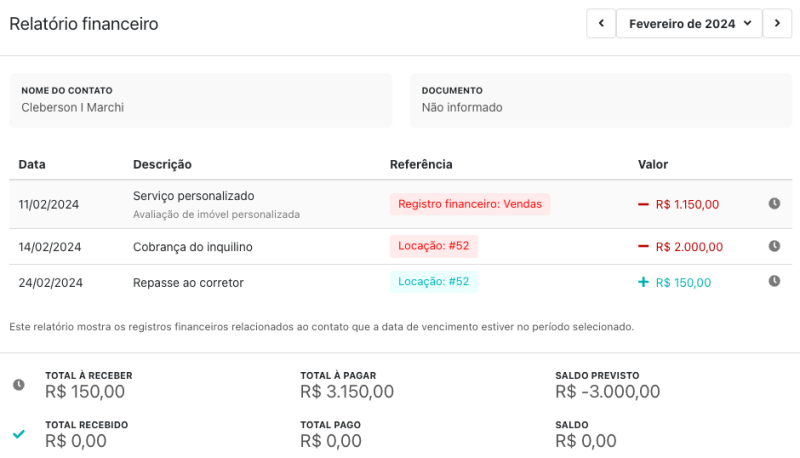Click the green plus icon beside R$ 150,00

tap(644, 282)
